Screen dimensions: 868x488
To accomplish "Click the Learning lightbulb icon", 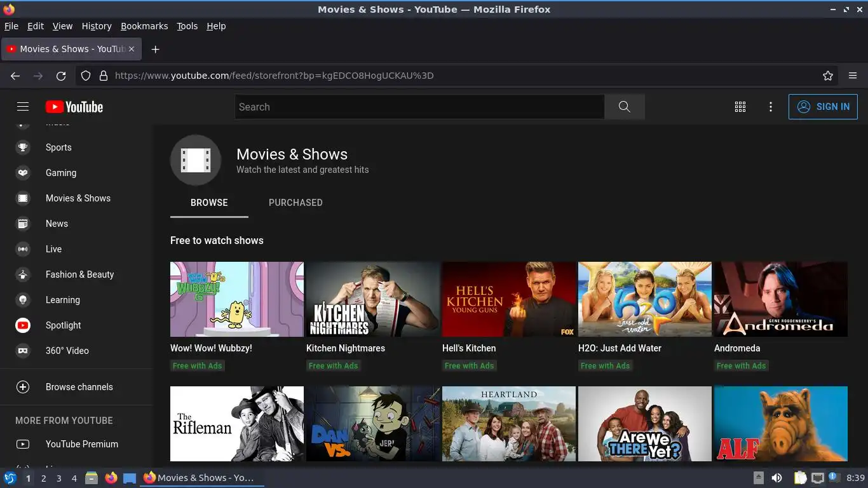I will click(x=23, y=300).
